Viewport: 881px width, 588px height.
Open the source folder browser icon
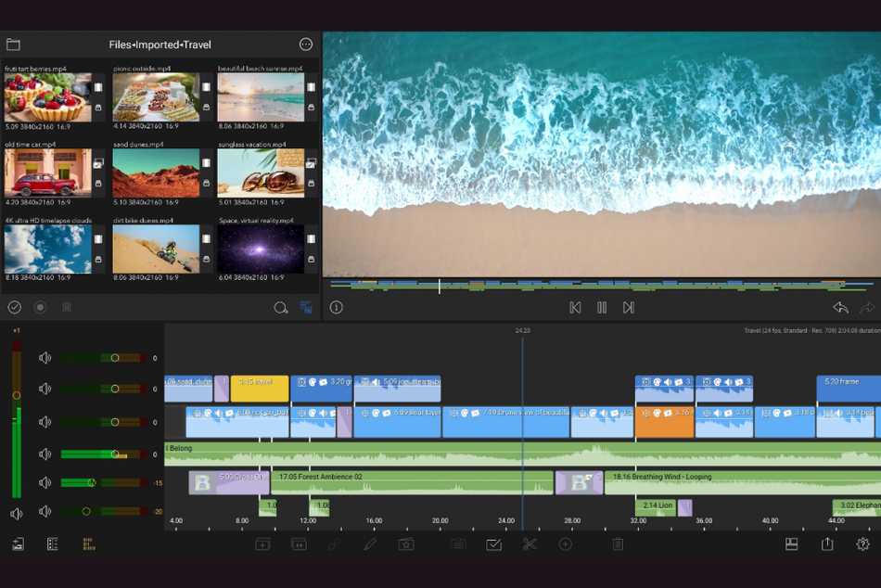(13, 45)
